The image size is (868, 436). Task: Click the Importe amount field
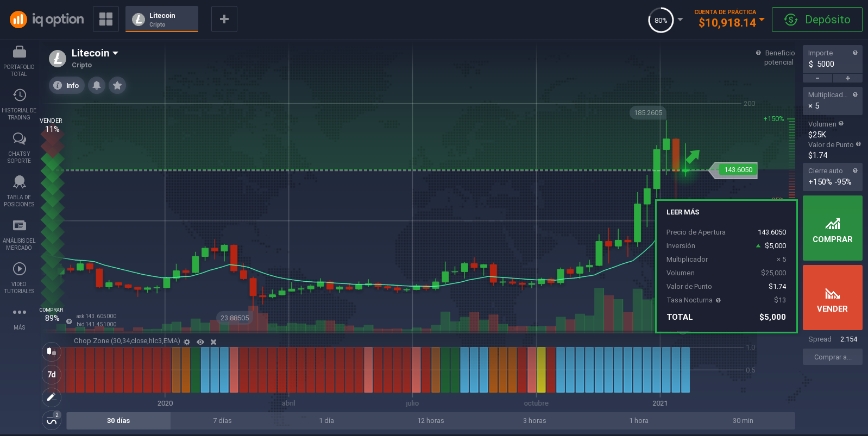[831, 64]
